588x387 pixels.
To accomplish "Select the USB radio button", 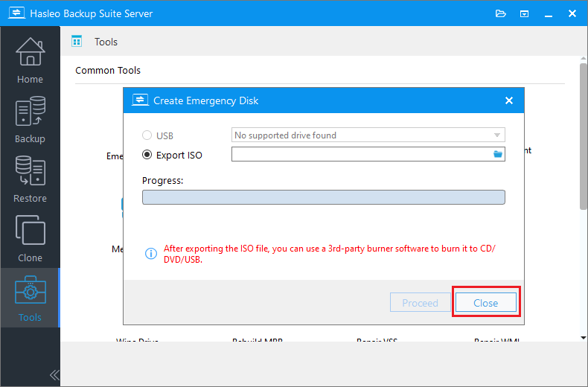I will pos(147,135).
